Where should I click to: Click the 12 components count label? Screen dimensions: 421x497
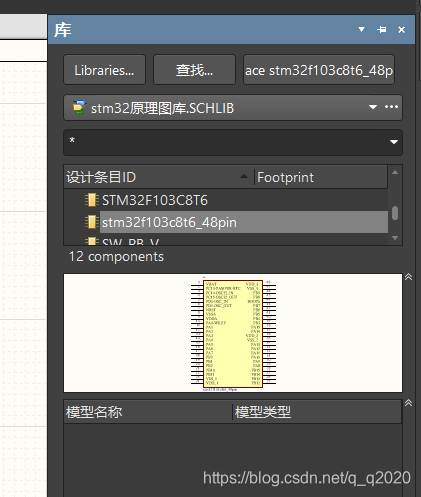point(116,257)
